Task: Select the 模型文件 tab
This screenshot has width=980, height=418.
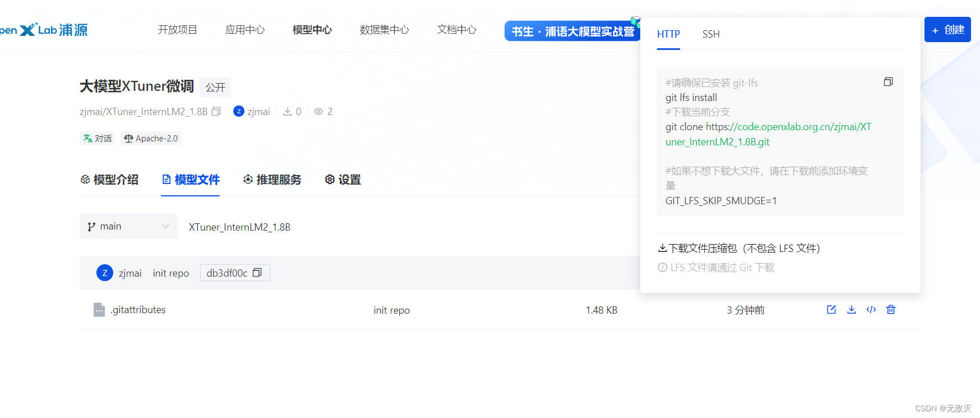Action: tap(191, 180)
